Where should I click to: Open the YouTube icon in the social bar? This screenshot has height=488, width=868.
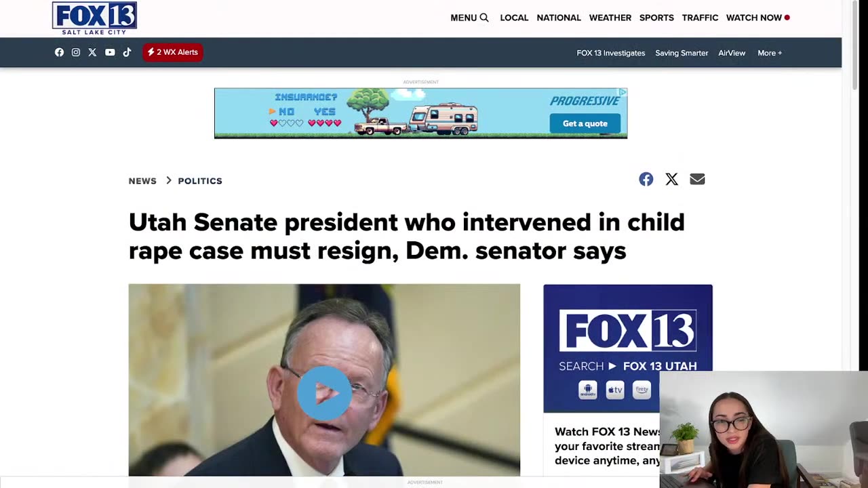[110, 52]
